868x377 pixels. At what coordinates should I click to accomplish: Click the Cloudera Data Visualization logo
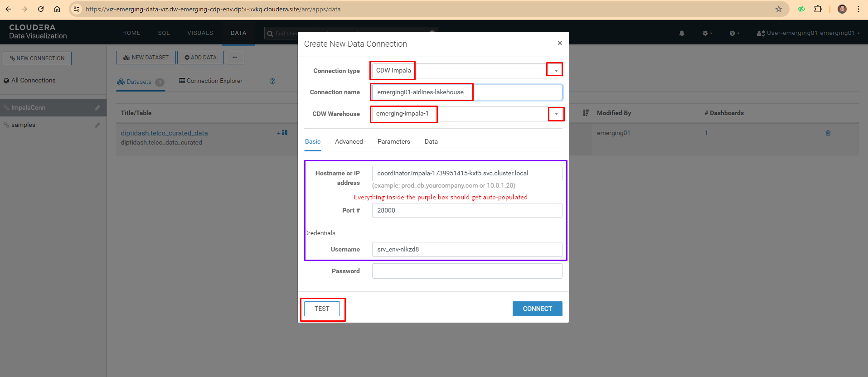tap(38, 32)
